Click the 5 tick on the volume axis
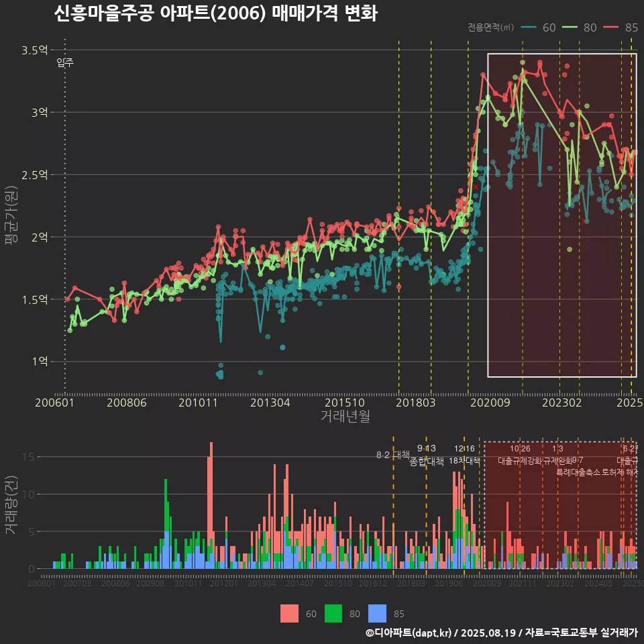 [x=32, y=531]
